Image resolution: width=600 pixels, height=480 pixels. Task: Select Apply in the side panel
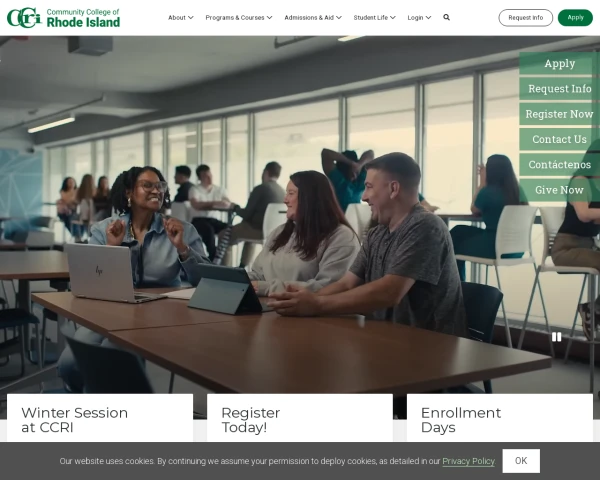[x=559, y=63]
